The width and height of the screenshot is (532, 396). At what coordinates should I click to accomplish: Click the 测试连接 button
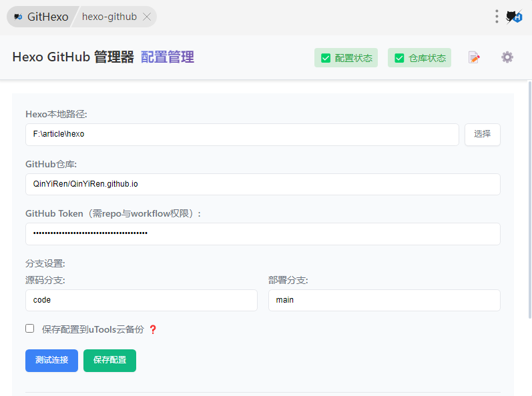click(51, 361)
